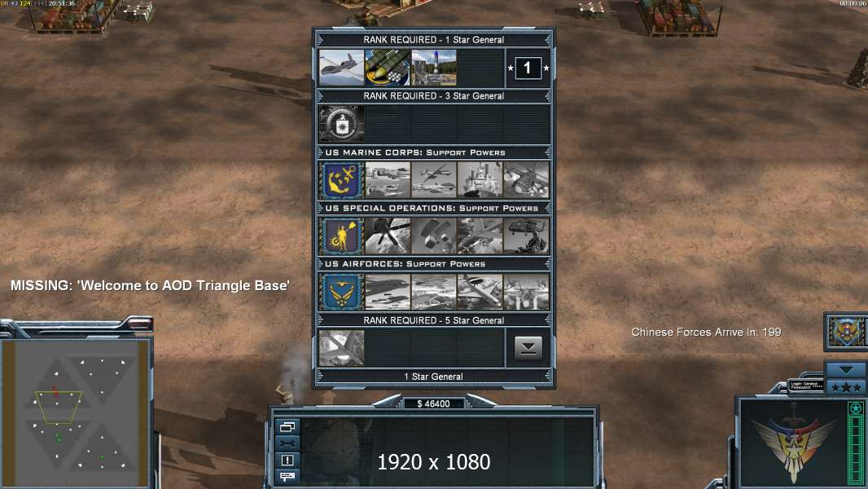Pick the rocket launch facility power
This screenshot has width=868, height=489.
(434, 68)
